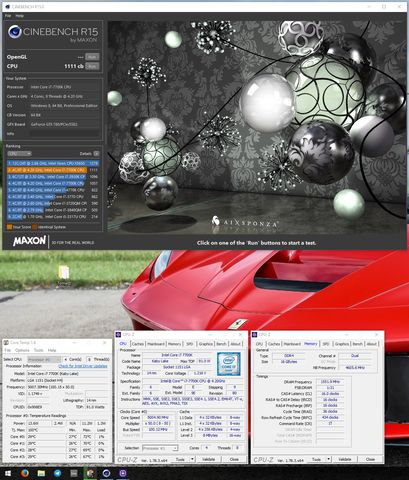Switch to SPD tab in left CPU-Z window
This screenshot has width=409, height=480.
[190, 344]
